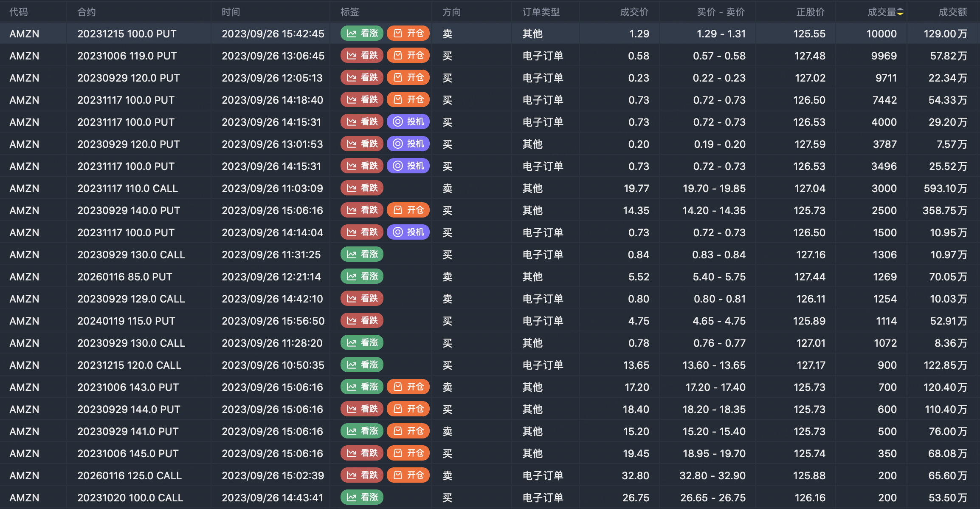Click bid-ask 19.70 - 19.85
Viewport: 980px width, 509px height.
[x=714, y=188]
